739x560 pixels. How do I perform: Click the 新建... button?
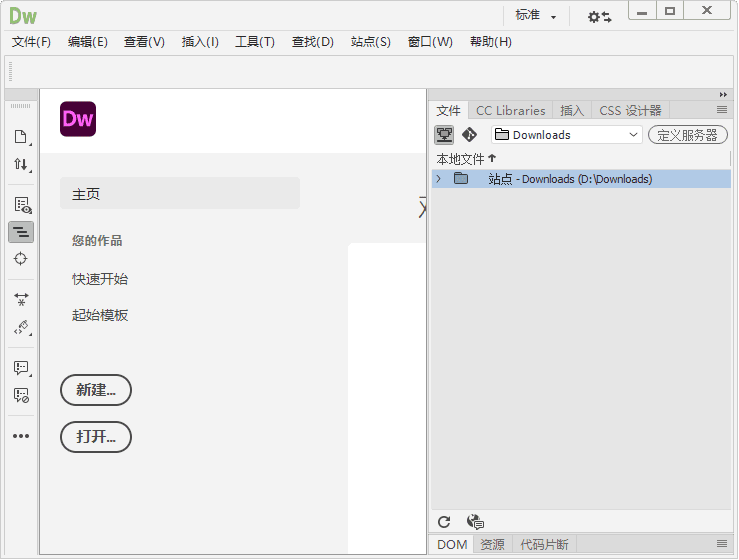tap(96, 390)
